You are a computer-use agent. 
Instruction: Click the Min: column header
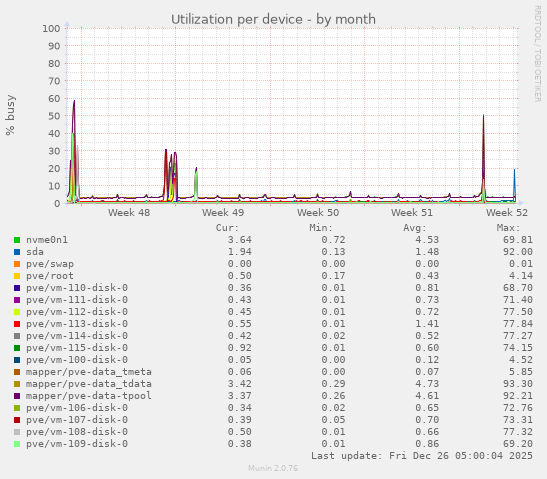[321, 228]
